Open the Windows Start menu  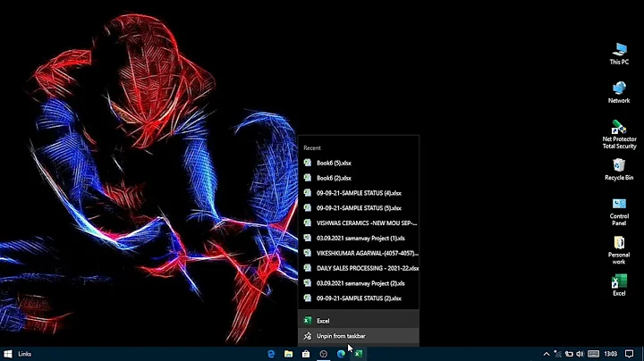pyautogui.click(x=8, y=354)
